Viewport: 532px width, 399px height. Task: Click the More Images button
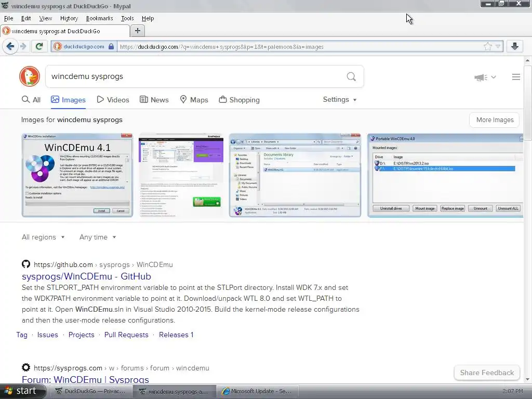point(495,120)
